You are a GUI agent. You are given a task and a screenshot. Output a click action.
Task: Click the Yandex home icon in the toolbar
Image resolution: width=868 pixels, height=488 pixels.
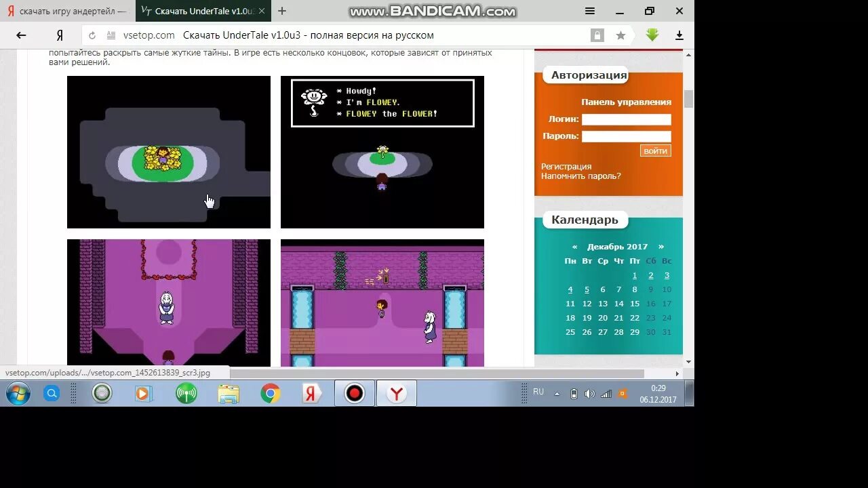[60, 35]
